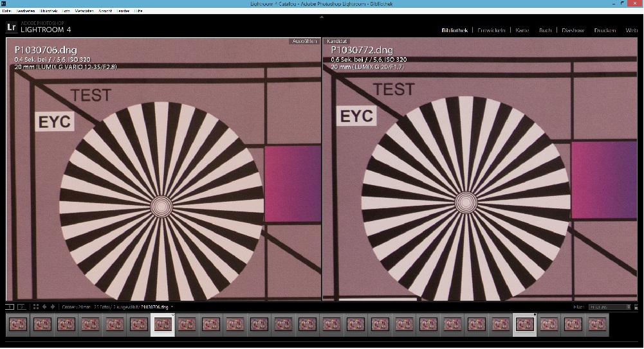Click the Auswählen label on left image
Screen dimensions: 644x349
305,41
